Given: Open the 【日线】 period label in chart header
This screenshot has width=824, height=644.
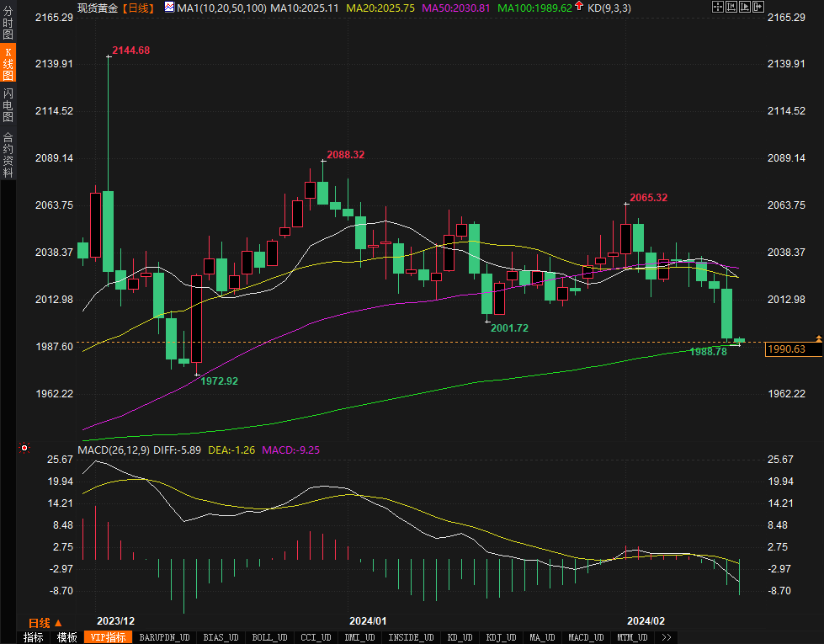Looking at the screenshot, I should click(x=138, y=8).
